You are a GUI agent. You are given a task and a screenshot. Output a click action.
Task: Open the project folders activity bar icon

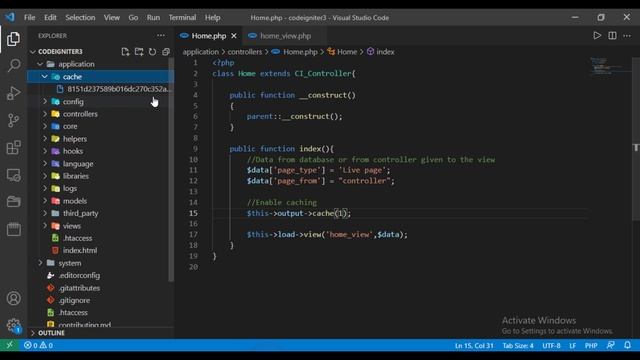pos(13,202)
